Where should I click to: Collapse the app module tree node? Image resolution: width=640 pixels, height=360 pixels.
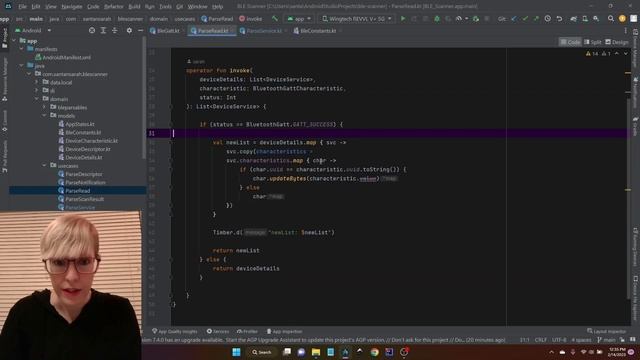click(14, 41)
